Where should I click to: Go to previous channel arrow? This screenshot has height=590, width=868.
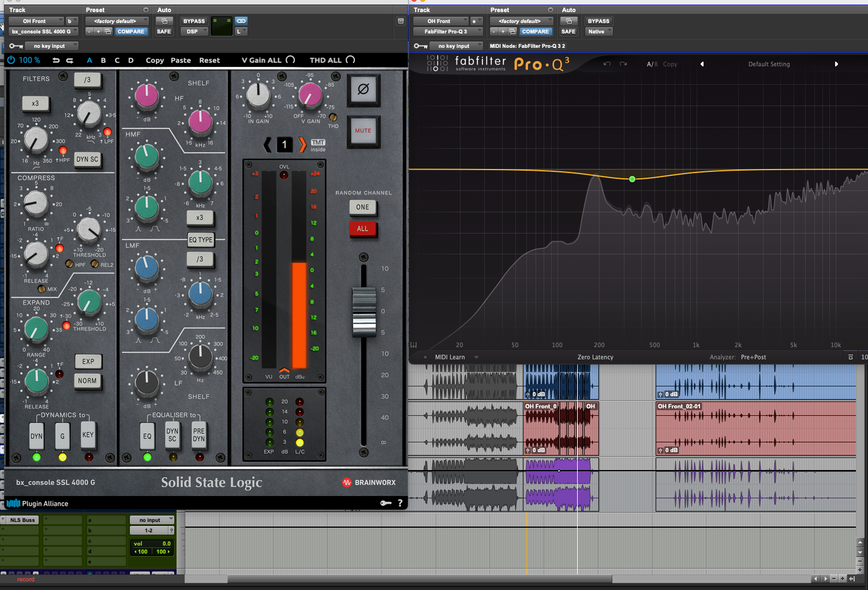click(x=267, y=145)
